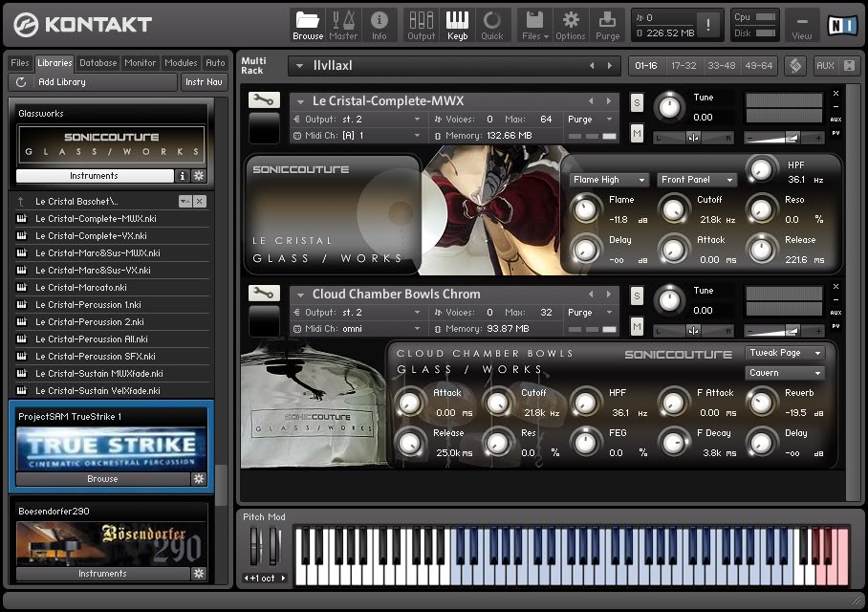Show the Info pane

[380, 26]
